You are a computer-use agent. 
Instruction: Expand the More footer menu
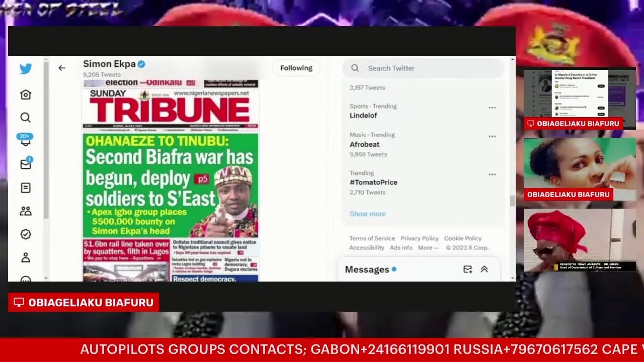click(428, 247)
